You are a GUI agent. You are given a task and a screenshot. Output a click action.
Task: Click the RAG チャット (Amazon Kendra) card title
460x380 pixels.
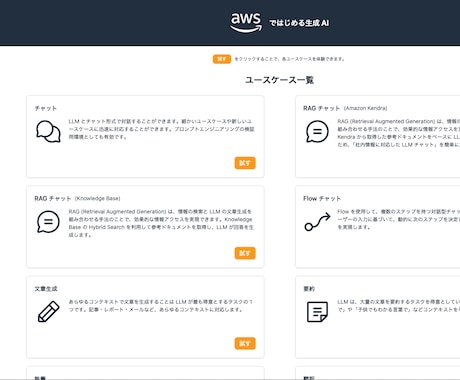click(345, 108)
